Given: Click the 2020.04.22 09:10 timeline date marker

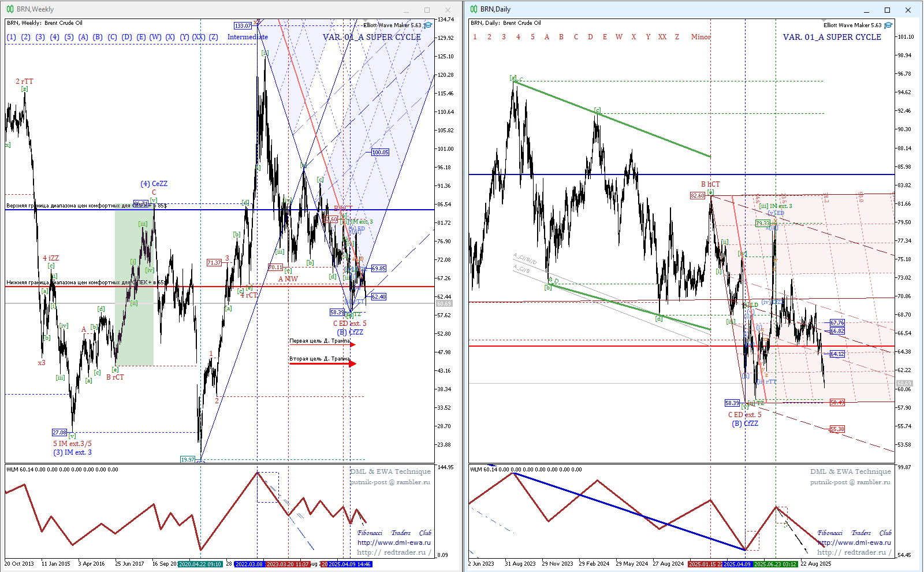Looking at the screenshot, I should 200,564.
